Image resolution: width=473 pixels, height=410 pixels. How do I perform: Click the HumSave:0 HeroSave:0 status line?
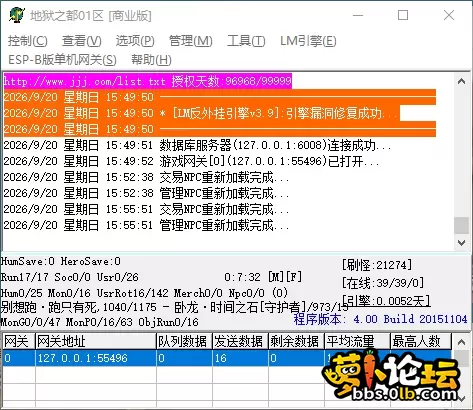pyautogui.click(x=61, y=261)
